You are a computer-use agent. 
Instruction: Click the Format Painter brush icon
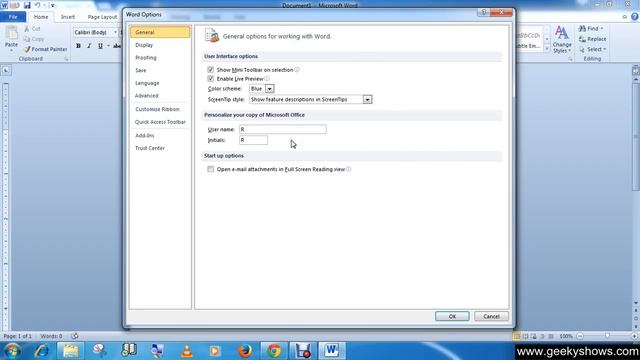click(x=27, y=49)
